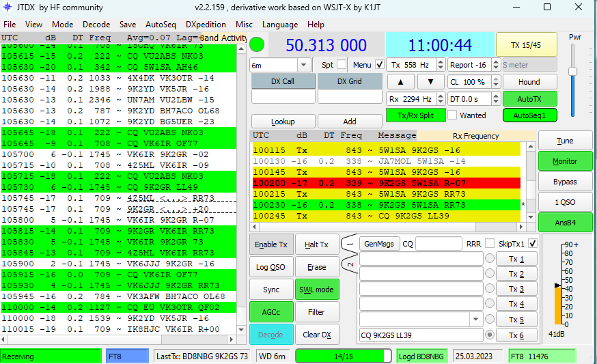This screenshot has height=364, width=597.
Task: Uncheck the SkipTx1 checkbox
Action: 533,244
